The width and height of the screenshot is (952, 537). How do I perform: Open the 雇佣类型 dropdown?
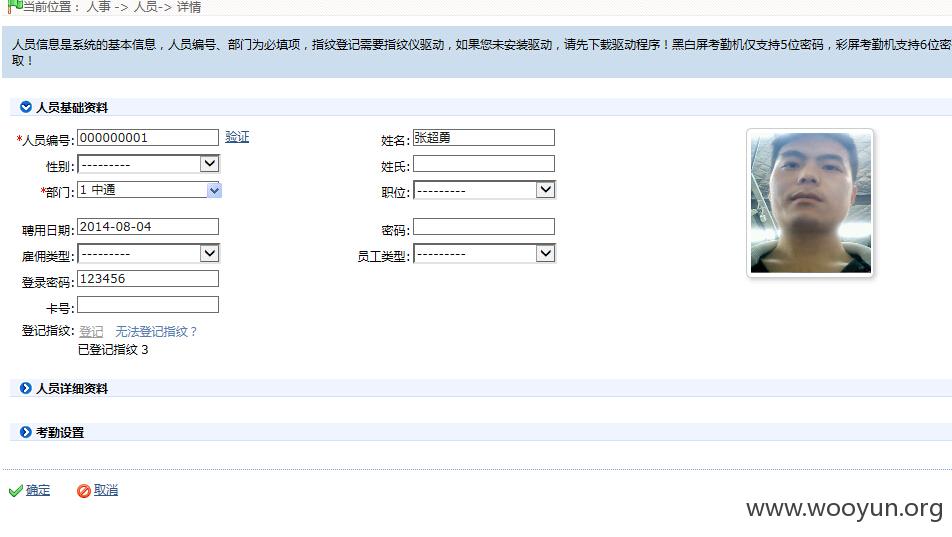pos(148,253)
